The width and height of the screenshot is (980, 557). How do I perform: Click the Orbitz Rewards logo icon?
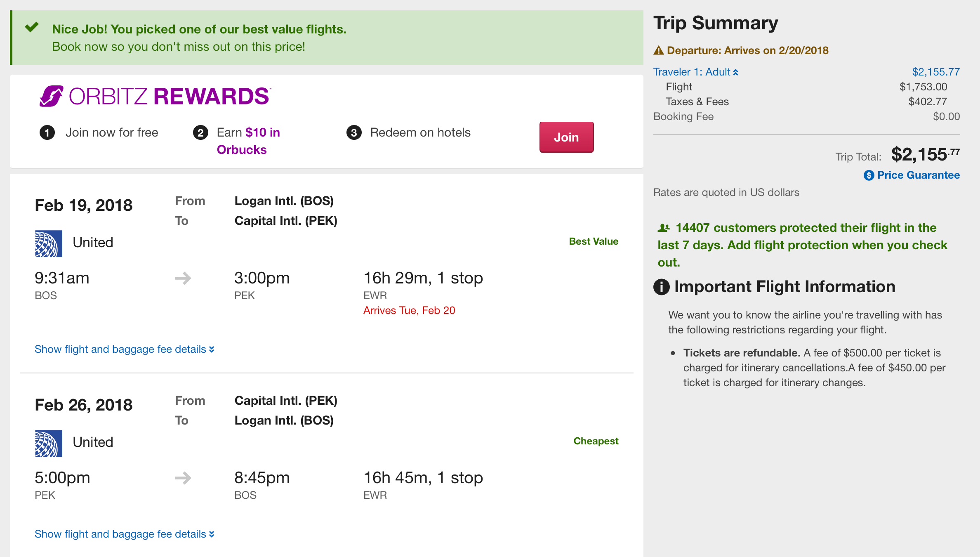point(51,96)
